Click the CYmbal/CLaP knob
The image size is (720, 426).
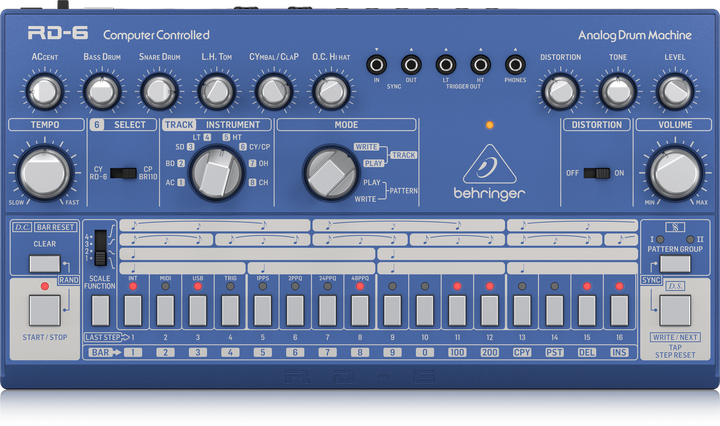tap(274, 91)
